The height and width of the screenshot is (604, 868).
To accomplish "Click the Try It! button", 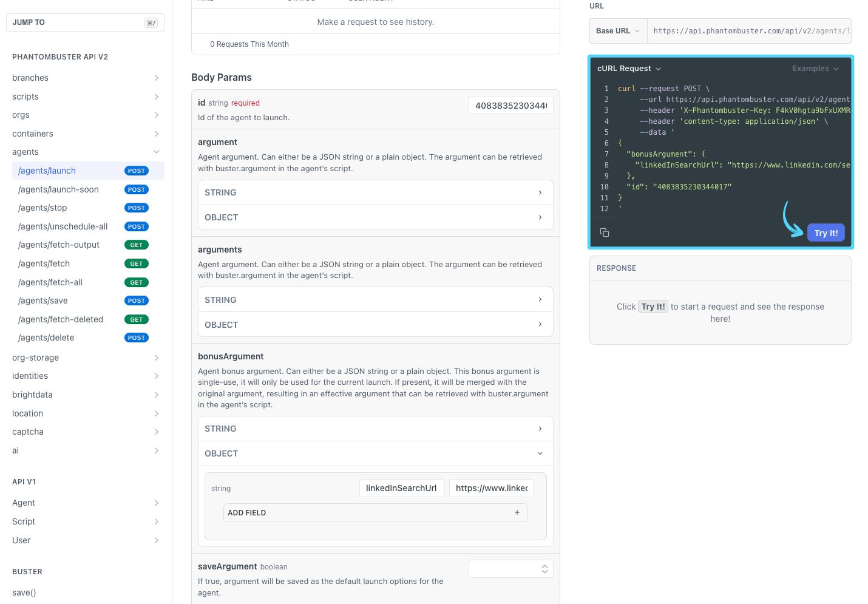I will (826, 233).
